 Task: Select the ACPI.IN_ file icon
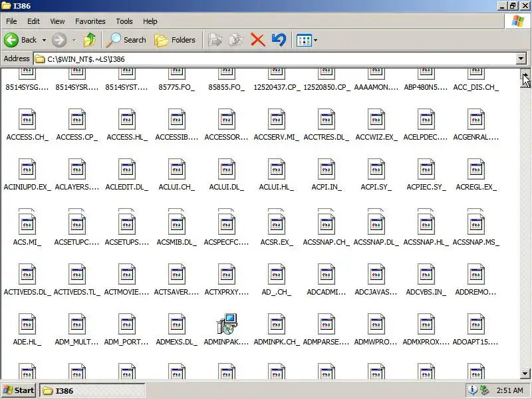click(x=327, y=169)
